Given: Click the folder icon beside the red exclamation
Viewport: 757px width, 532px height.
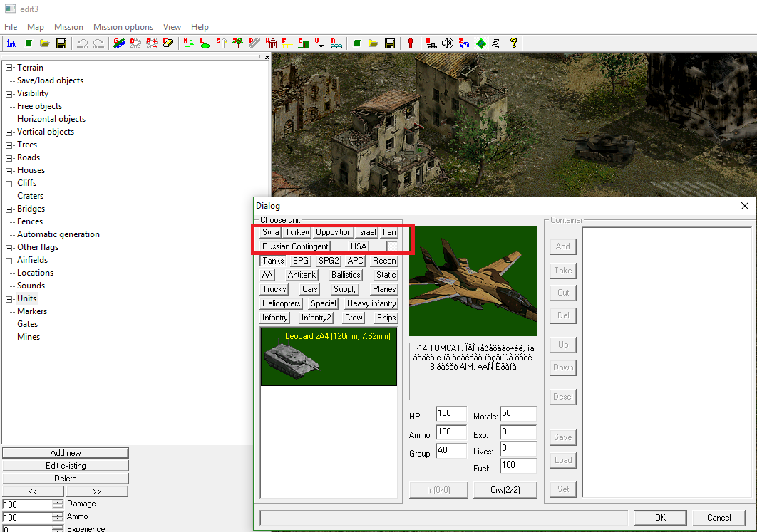Looking at the screenshot, I should 374,43.
